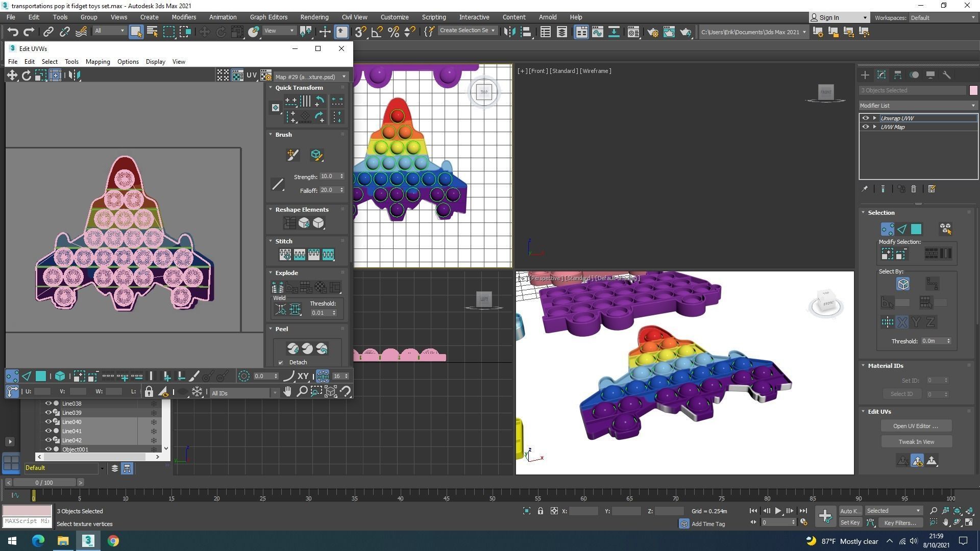This screenshot has height=551, width=980.
Task: Hide the Unwrap UVW modifier via its eye icon
Action: 865,118
